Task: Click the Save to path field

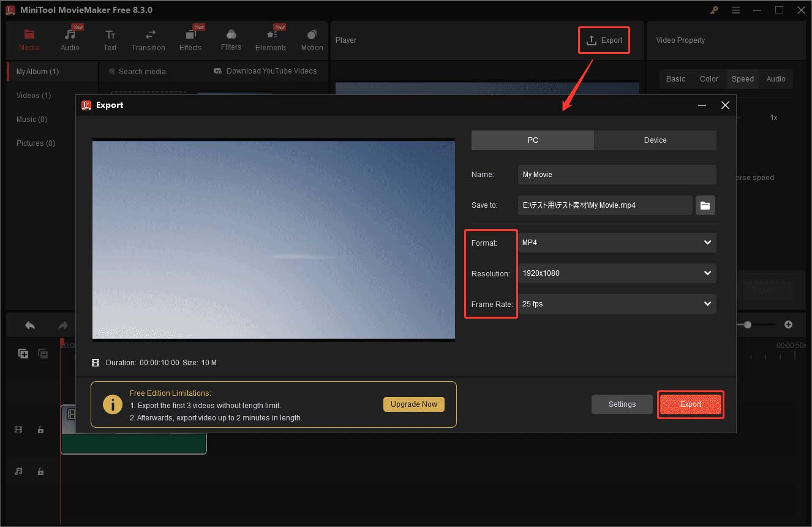Action: [x=605, y=205]
